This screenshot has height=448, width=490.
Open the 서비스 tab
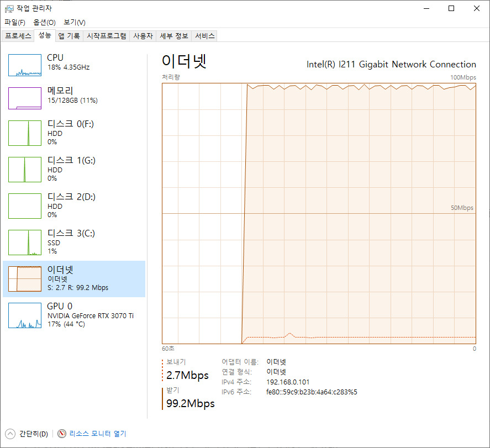pyautogui.click(x=205, y=36)
